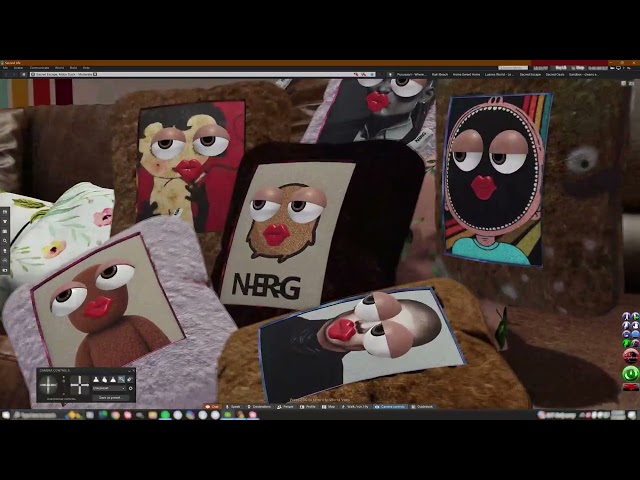Open the Chat toolbar button
The image size is (640, 480).
point(212,407)
